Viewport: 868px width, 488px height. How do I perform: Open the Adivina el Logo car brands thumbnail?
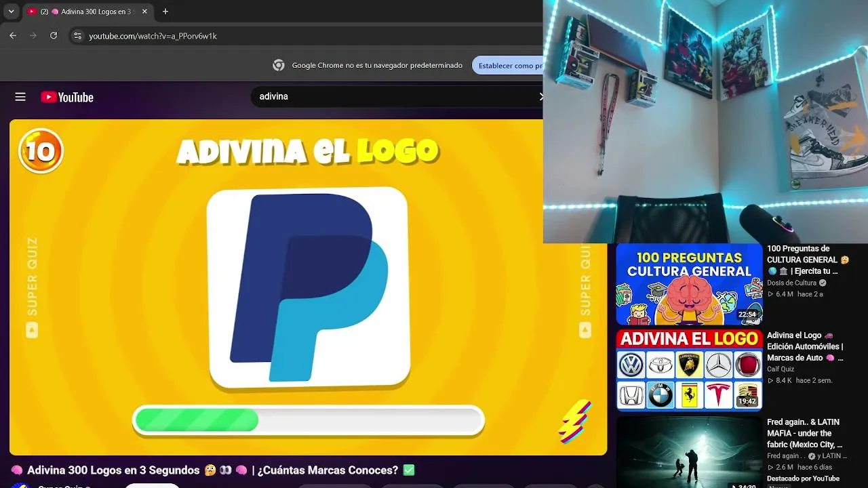click(x=689, y=370)
